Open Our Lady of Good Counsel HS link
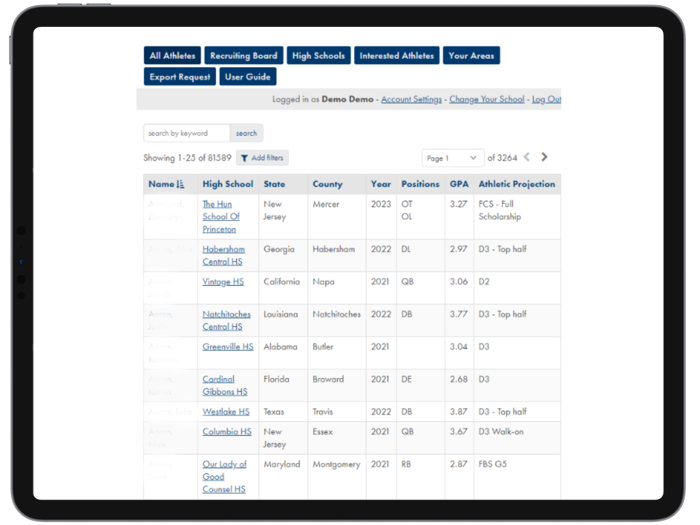The image size is (700, 525). (x=224, y=477)
